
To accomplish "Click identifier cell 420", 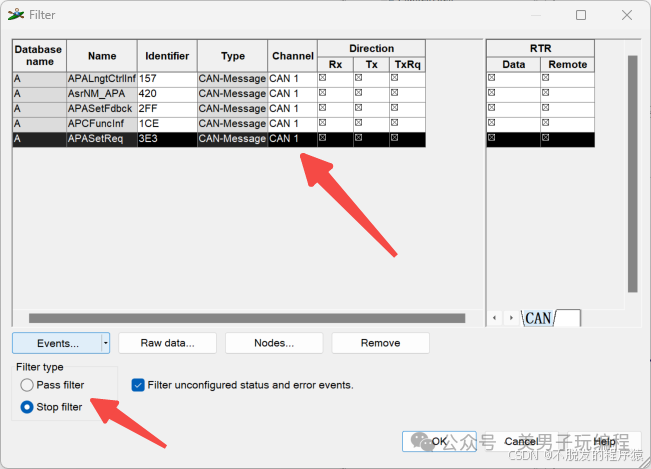I will point(167,94).
